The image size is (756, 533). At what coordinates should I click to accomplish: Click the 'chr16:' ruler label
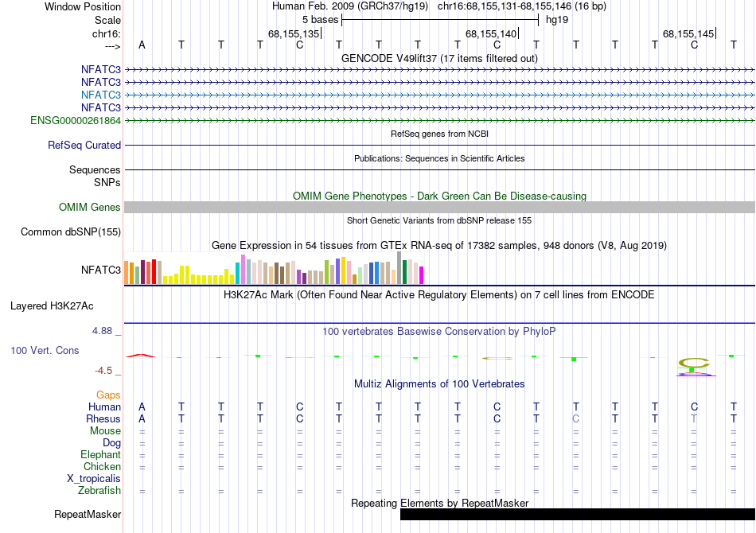click(x=107, y=33)
